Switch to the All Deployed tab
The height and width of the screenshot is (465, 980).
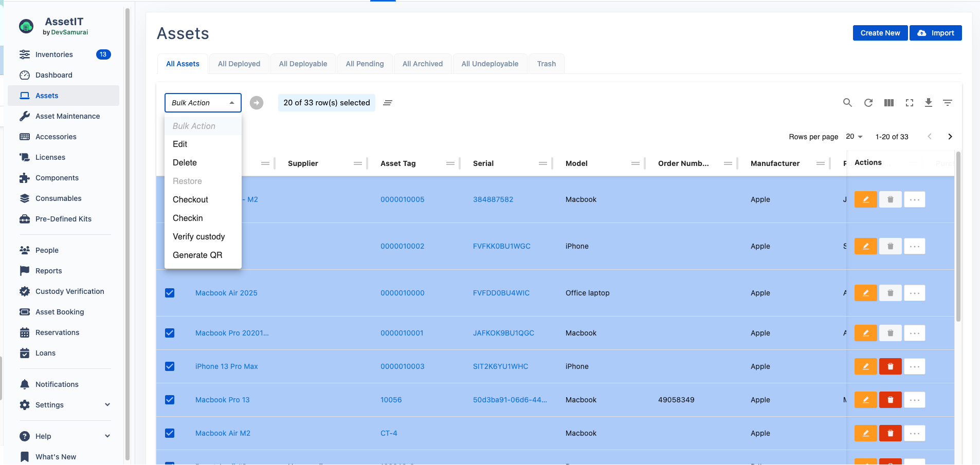click(x=239, y=64)
